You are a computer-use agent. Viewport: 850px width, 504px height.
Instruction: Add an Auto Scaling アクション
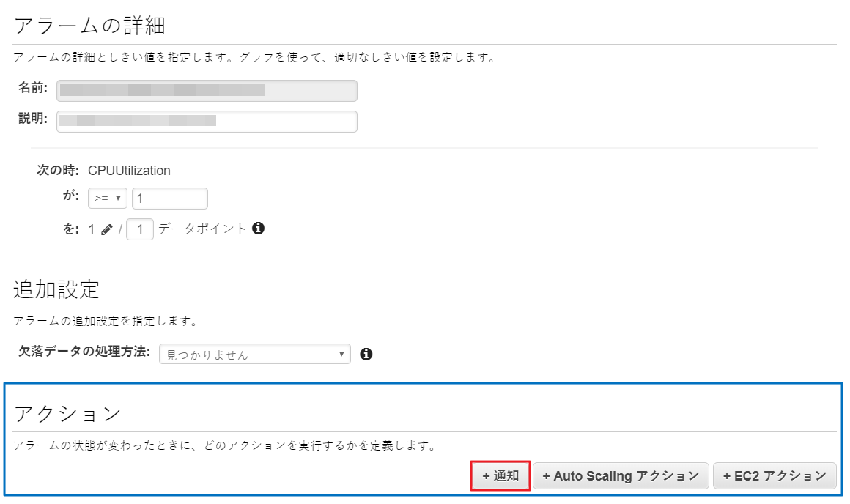tap(621, 476)
